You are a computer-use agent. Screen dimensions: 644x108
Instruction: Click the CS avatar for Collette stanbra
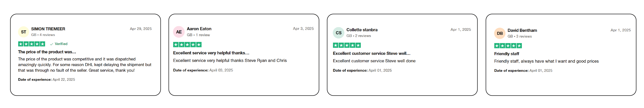coord(338,33)
